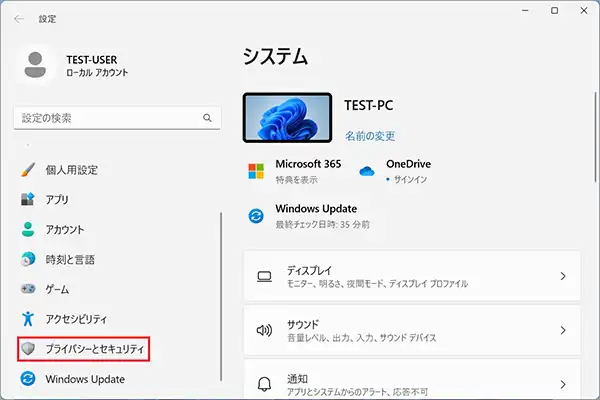Click the 最終チェック日時: 35 分前 text
This screenshot has width=600, height=400.
(323, 224)
